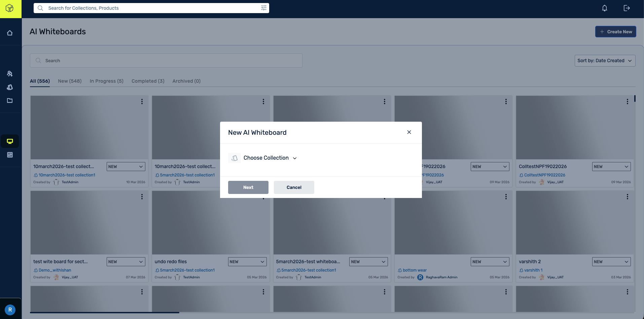Click the logout icon in the top bar
The image size is (644, 319).
tap(627, 8)
